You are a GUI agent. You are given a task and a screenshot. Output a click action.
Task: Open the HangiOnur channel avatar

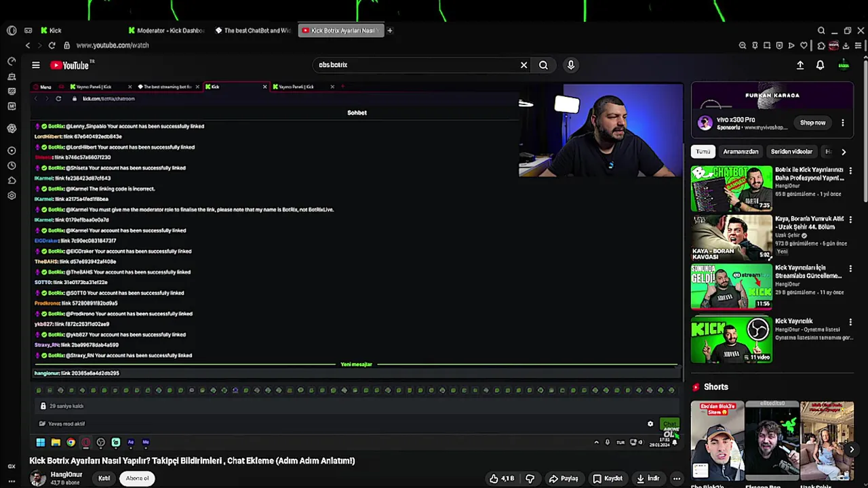tap(38, 479)
